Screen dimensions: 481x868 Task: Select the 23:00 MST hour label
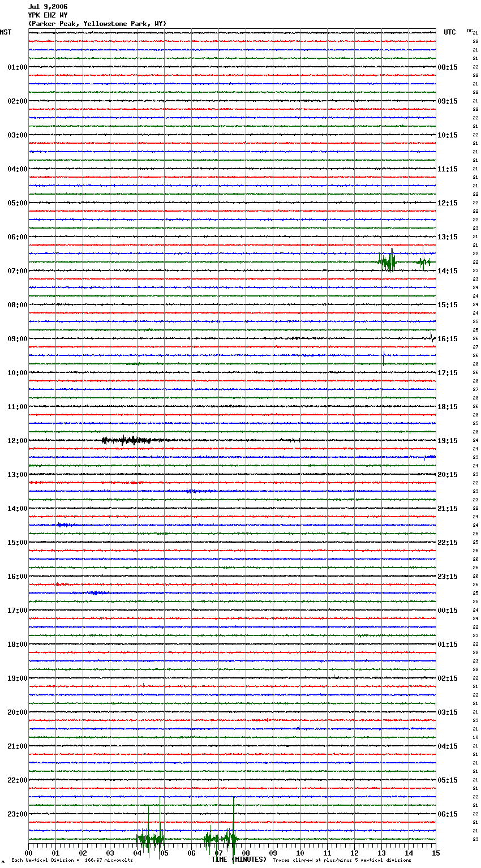tap(18, 814)
